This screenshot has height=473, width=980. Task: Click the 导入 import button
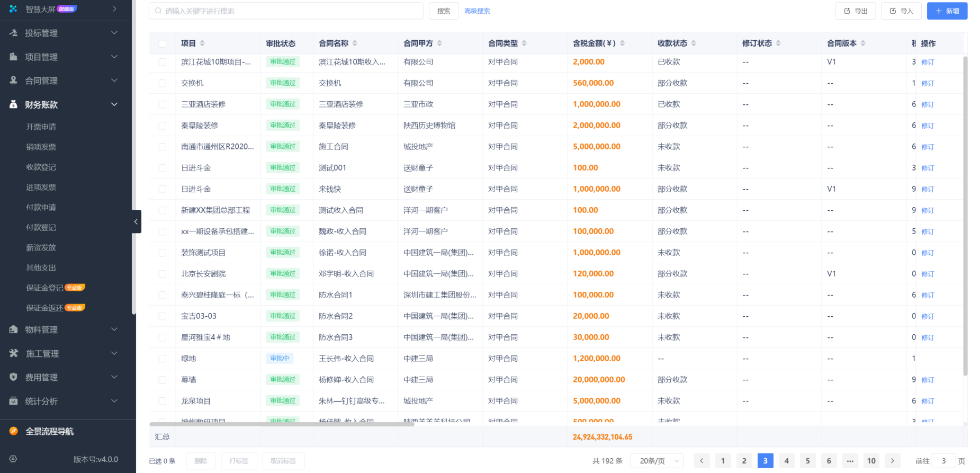point(901,11)
